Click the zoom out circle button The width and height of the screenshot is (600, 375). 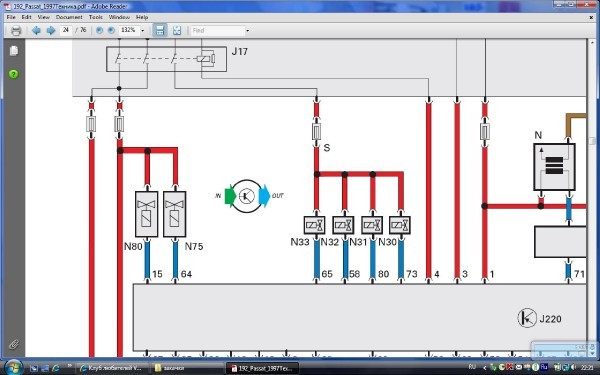pos(99,30)
